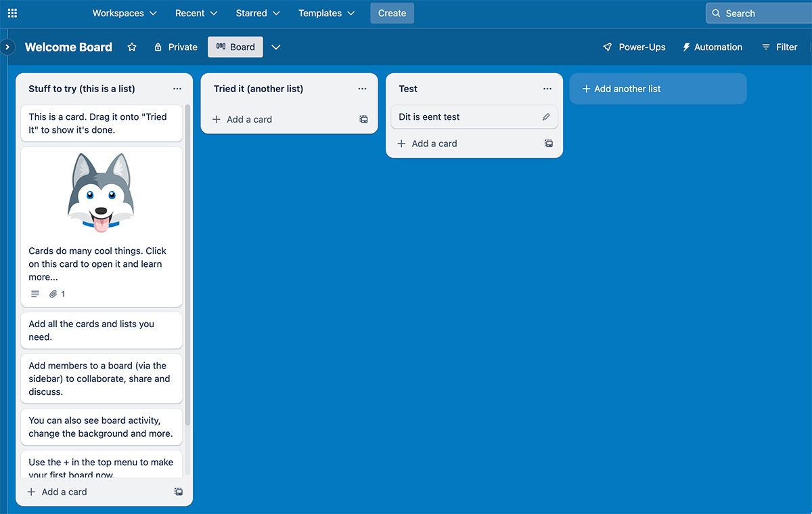The image size is (812, 514).
Task: Open the 'You can also see board activity' card
Action: [101, 427]
